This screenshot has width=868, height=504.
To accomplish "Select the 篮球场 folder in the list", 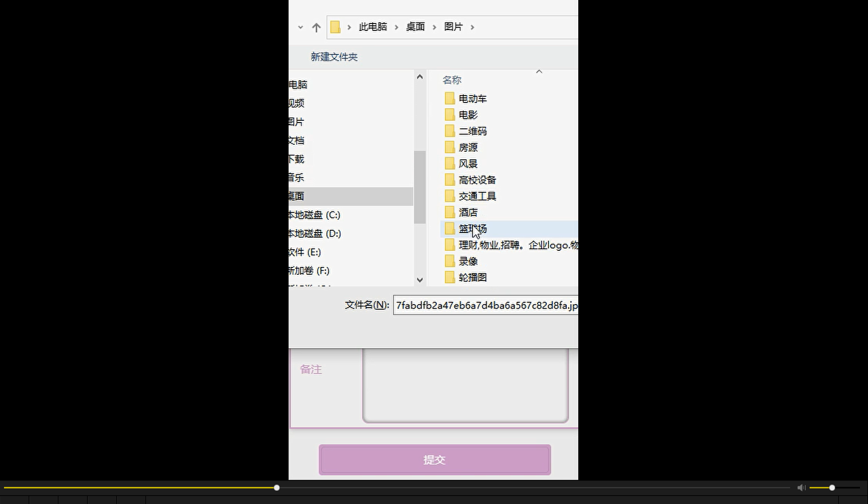I will point(472,228).
